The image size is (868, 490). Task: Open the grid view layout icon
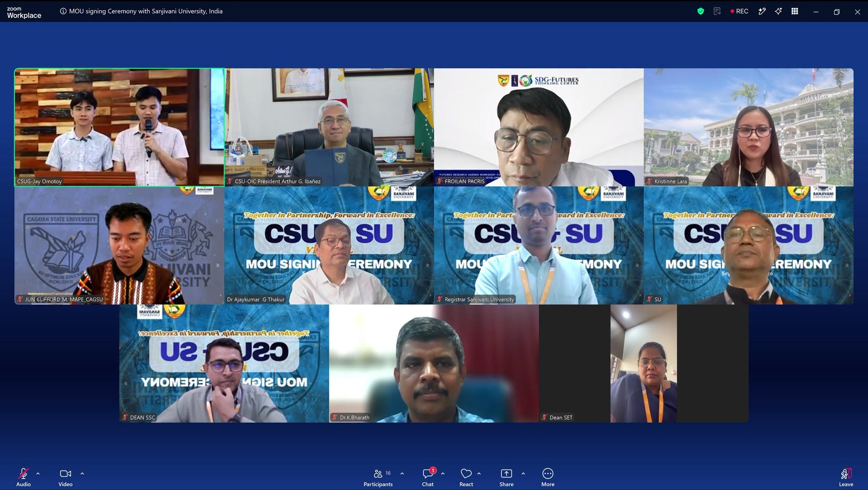[x=795, y=11]
